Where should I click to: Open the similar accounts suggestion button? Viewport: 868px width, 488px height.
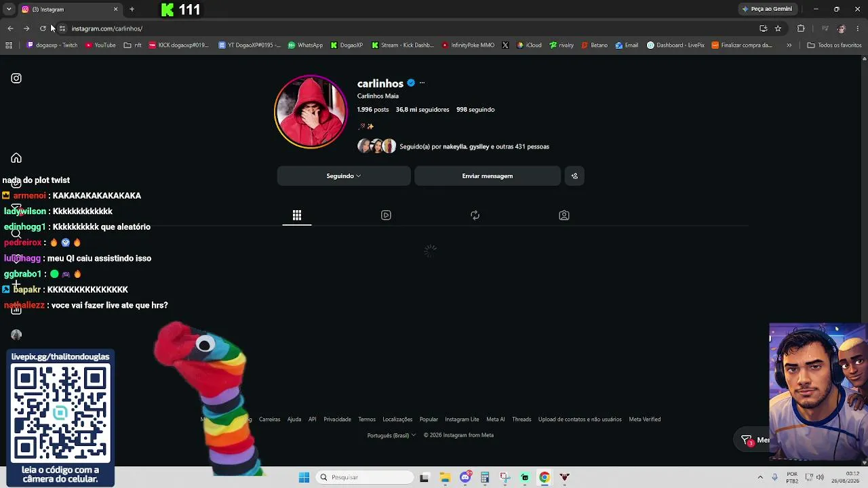(x=574, y=176)
